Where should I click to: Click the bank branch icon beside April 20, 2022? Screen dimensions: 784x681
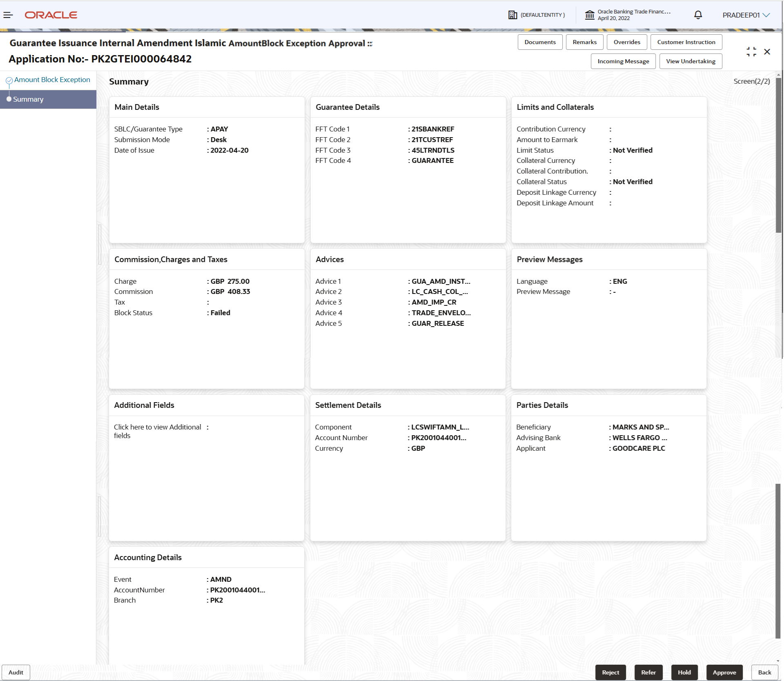point(590,15)
